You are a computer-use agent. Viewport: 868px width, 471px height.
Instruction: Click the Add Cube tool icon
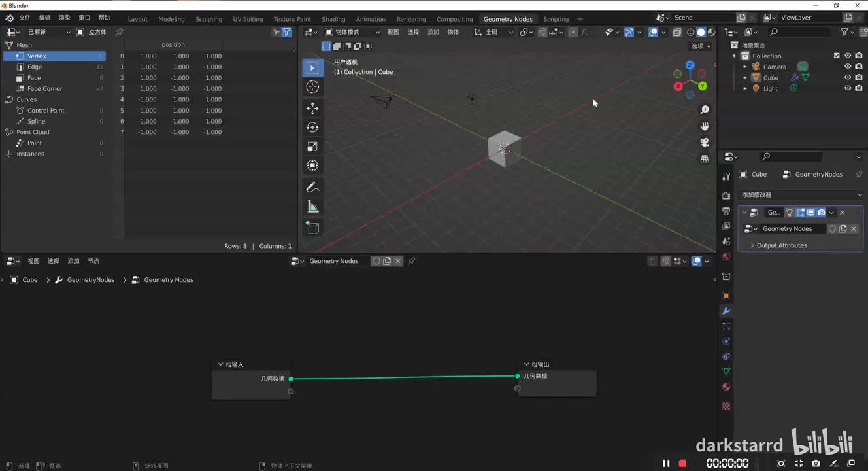312,228
